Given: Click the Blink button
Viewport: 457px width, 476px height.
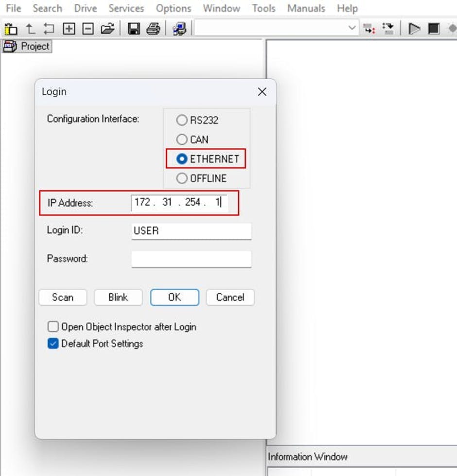Looking at the screenshot, I should tap(118, 297).
